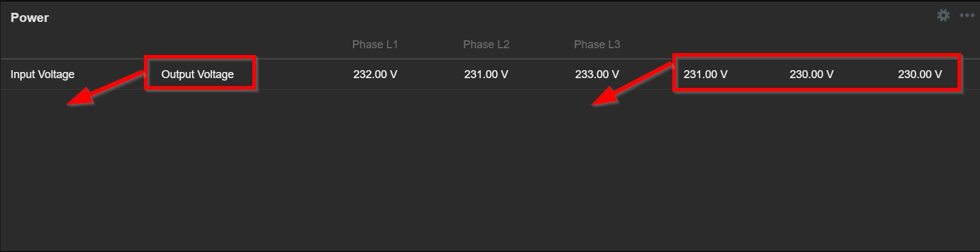Click the middle 230.00 V value in red box

tap(811, 74)
